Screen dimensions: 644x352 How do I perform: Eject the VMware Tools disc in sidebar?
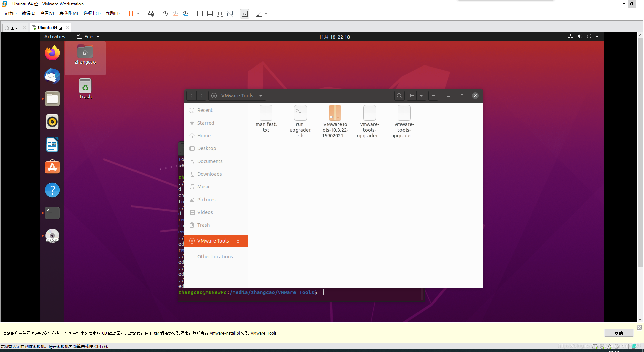[x=238, y=241]
